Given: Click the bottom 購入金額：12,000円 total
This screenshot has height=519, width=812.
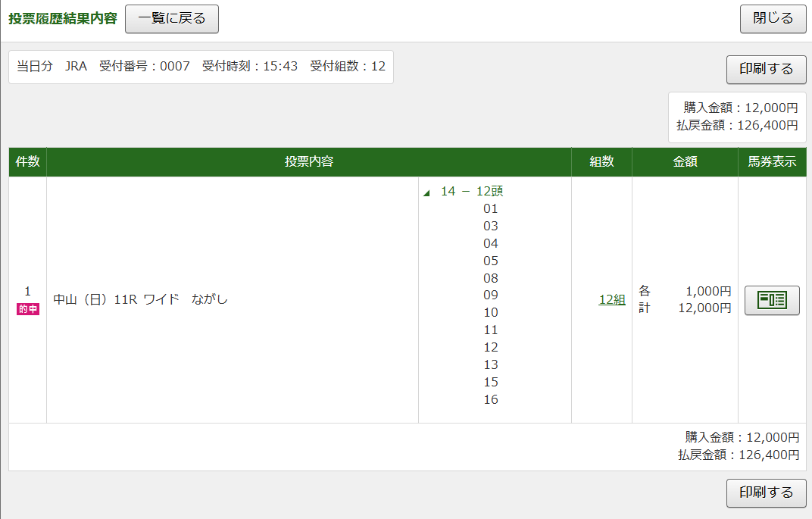Looking at the screenshot, I should pos(742,437).
